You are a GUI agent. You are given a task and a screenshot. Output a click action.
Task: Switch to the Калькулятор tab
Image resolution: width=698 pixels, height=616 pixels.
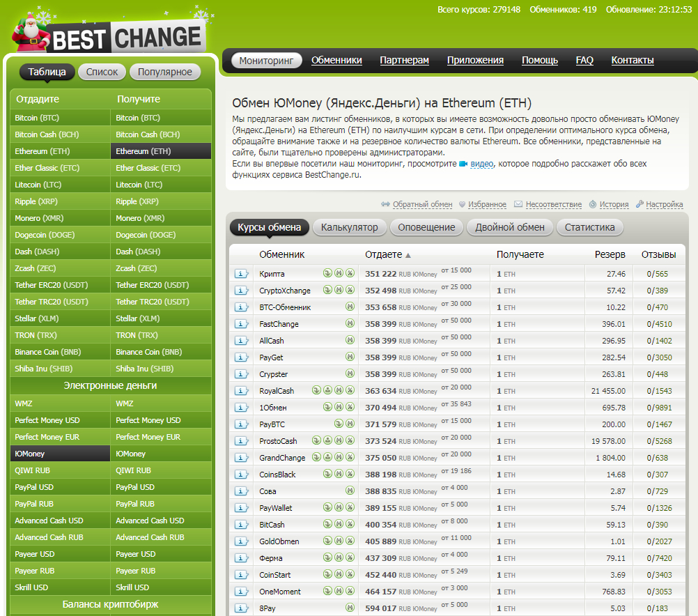coord(350,227)
